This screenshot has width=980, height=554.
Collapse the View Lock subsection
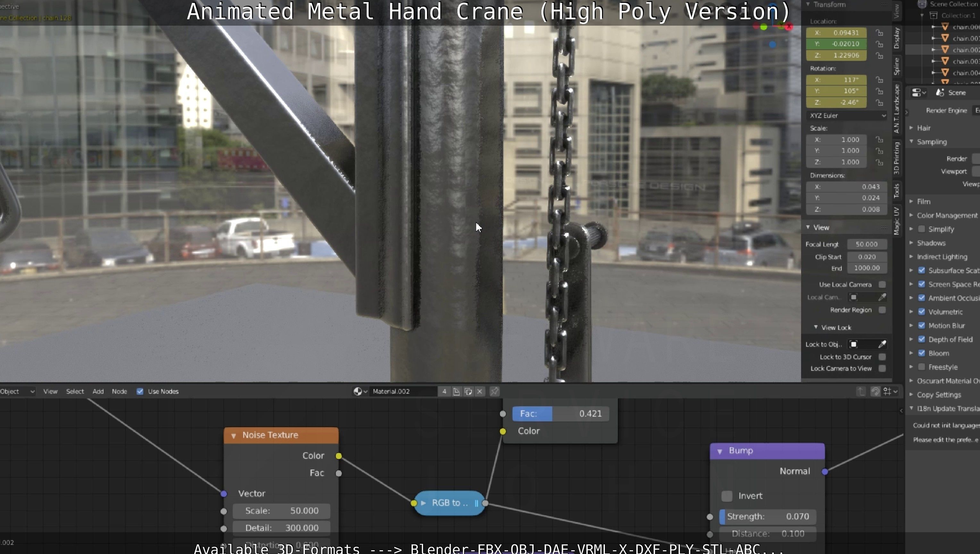[x=816, y=327]
